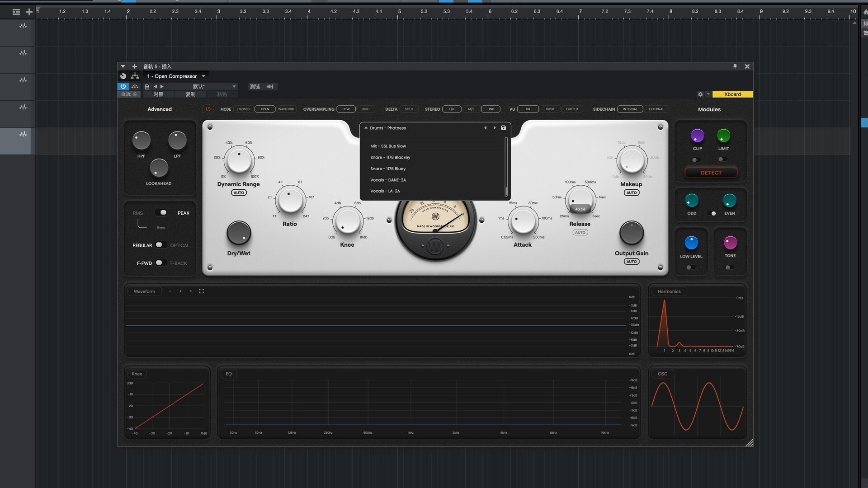Image resolution: width=868 pixels, height=488 pixels.
Task: Pin the plugin window
Action: tap(735, 66)
